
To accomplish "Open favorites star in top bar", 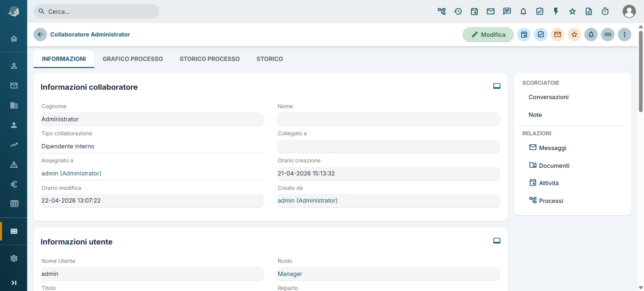I will click(x=572, y=11).
